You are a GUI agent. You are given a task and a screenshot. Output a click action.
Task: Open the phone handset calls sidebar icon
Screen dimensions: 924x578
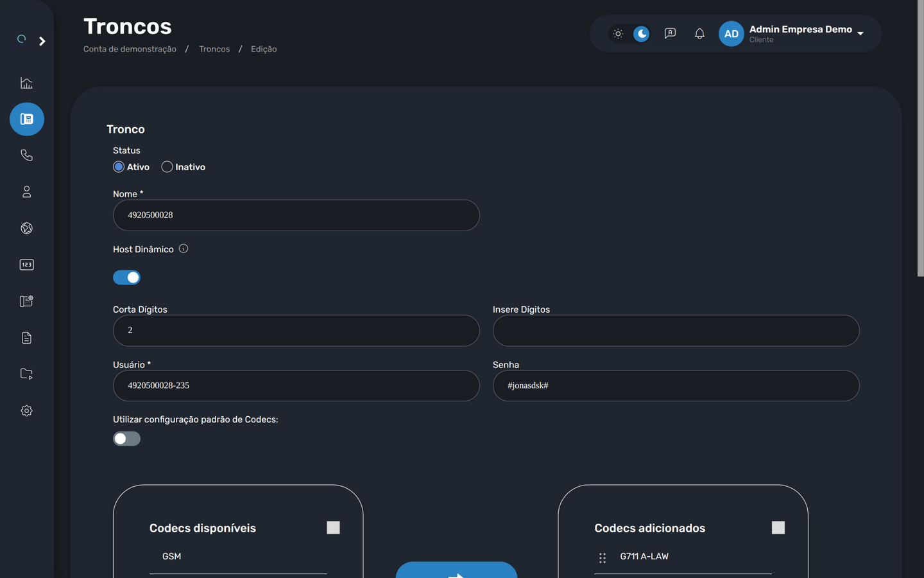point(26,155)
